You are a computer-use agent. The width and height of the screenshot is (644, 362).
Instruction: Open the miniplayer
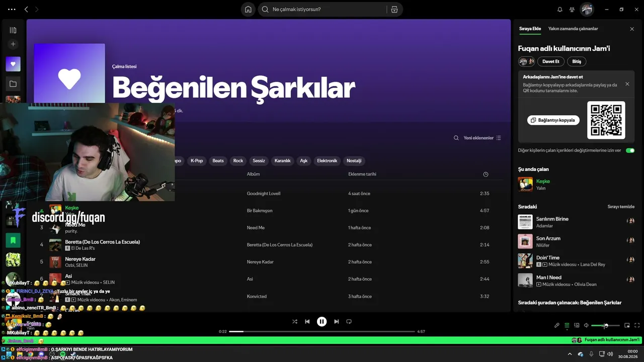coord(627,325)
